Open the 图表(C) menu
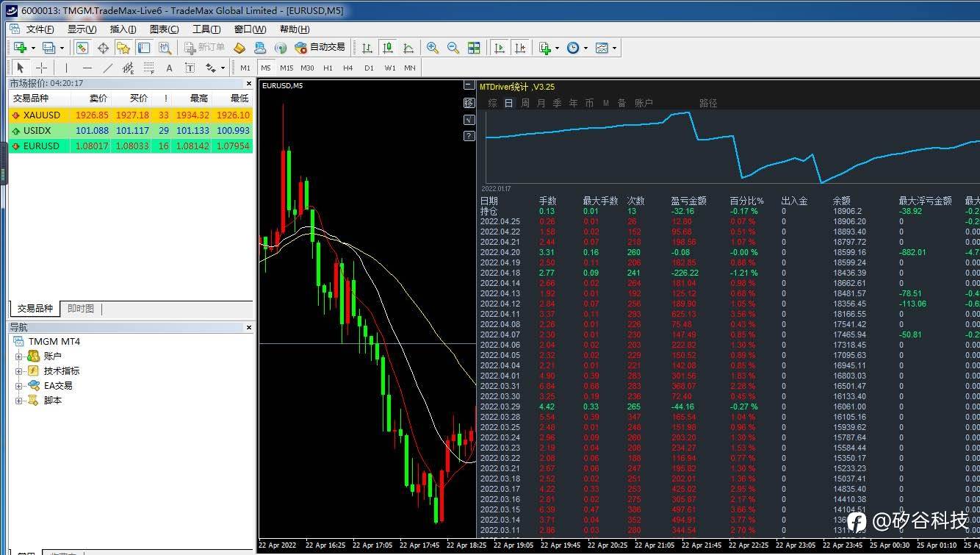The image size is (980, 555). (x=164, y=29)
